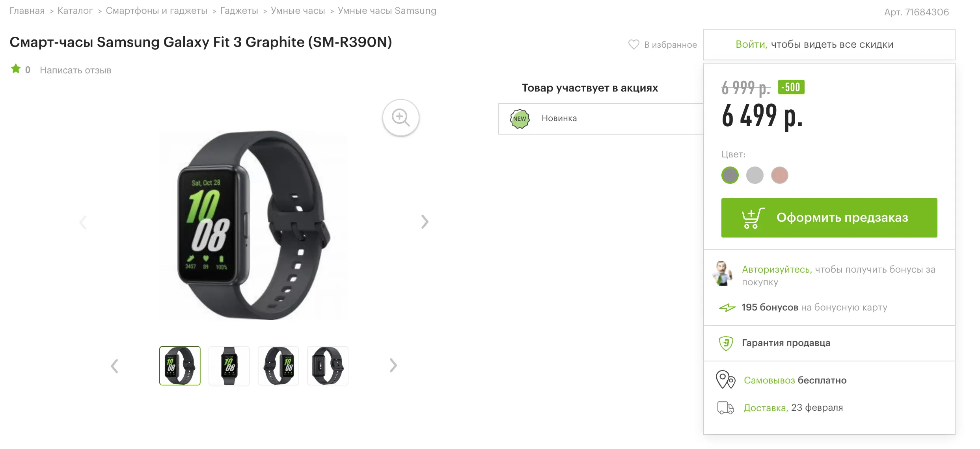Click the seller warranty shield icon
980x449 pixels.
click(x=726, y=343)
